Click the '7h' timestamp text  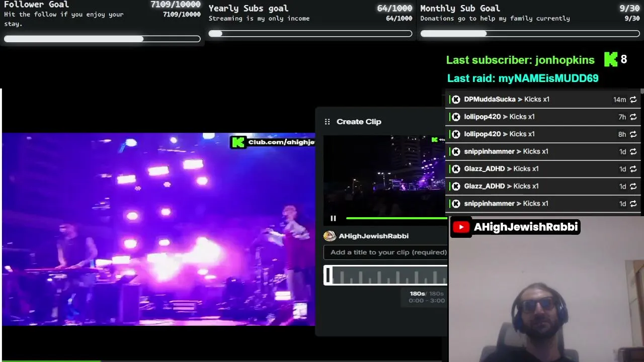pos(622,117)
